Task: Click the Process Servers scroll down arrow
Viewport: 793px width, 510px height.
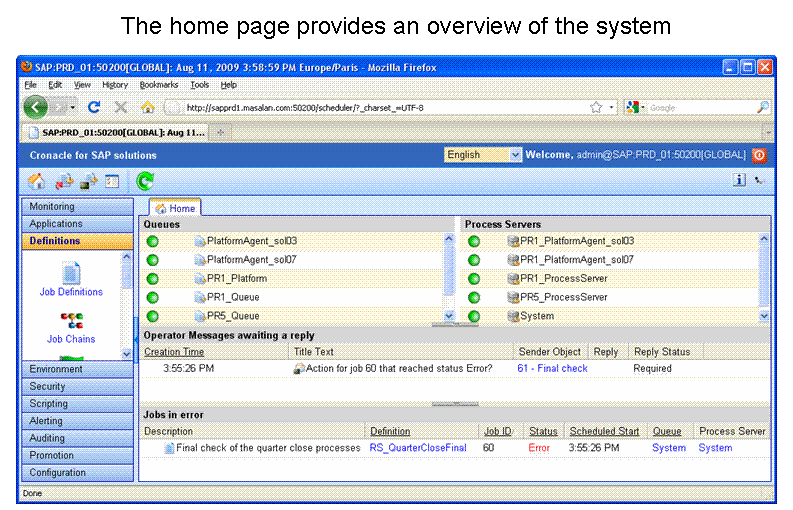Action: (x=764, y=316)
